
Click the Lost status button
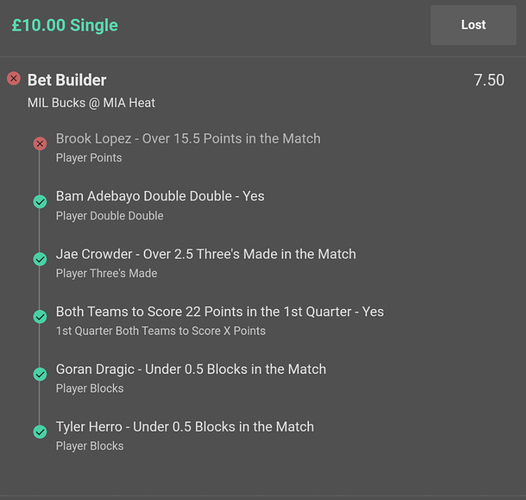tap(473, 25)
